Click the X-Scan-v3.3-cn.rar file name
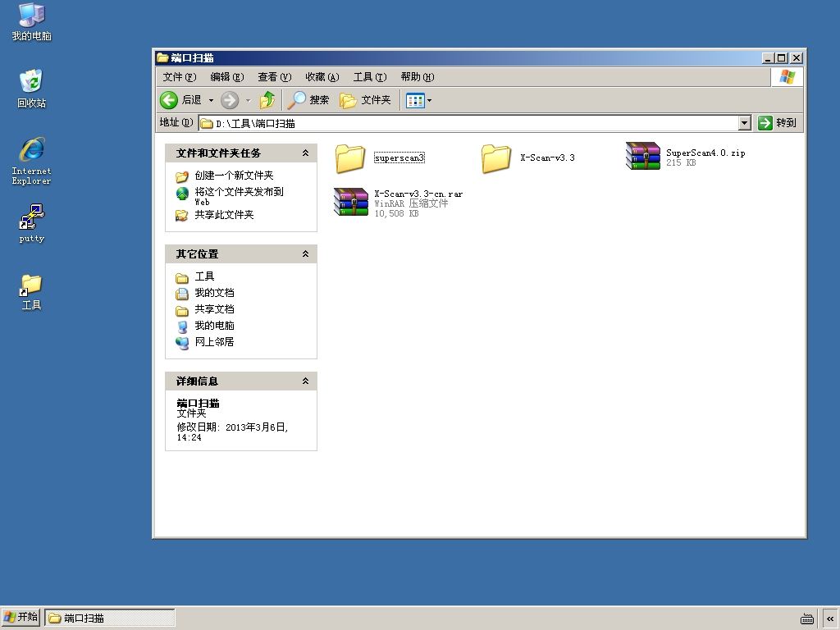This screenshot has width=840, height=630. [418, 194]
